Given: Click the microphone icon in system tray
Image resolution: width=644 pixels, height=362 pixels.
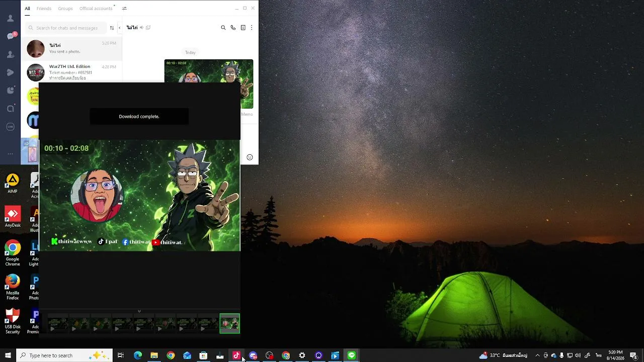Looking at the screenshot, I should click(562, 355).
